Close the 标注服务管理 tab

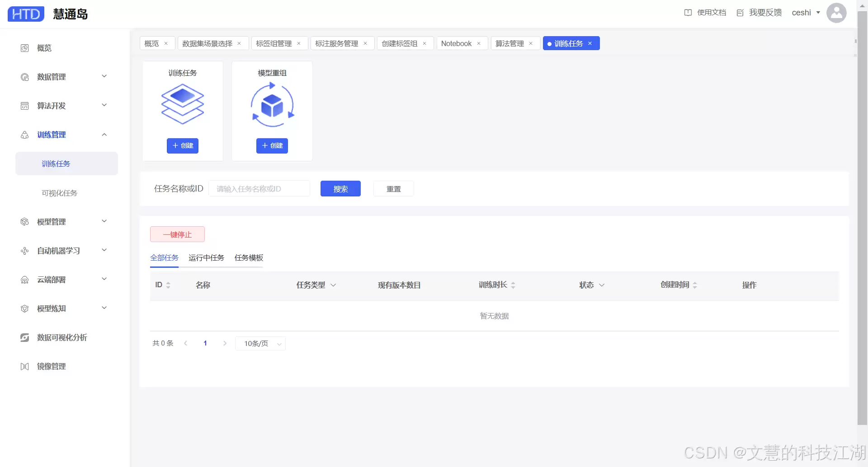coord(365,43)
